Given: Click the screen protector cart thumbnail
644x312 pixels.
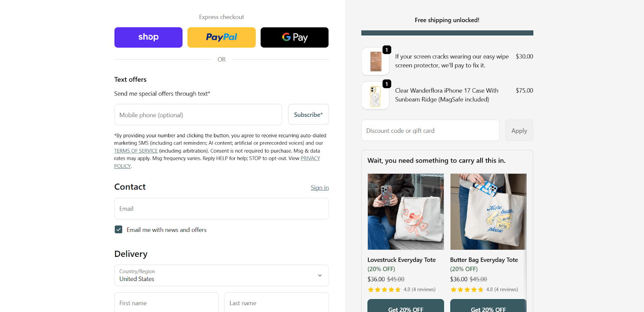Looking at the screenshot, I should [375, 61].
